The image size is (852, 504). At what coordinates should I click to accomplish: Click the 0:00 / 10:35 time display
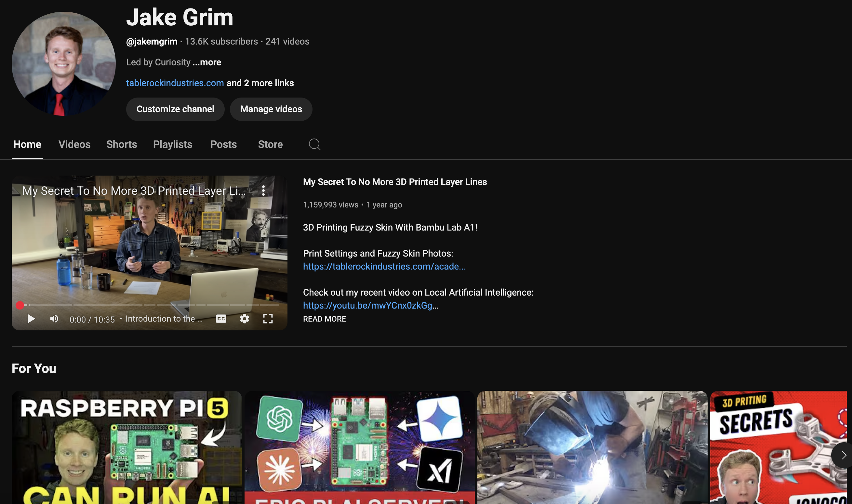point(92,319)
